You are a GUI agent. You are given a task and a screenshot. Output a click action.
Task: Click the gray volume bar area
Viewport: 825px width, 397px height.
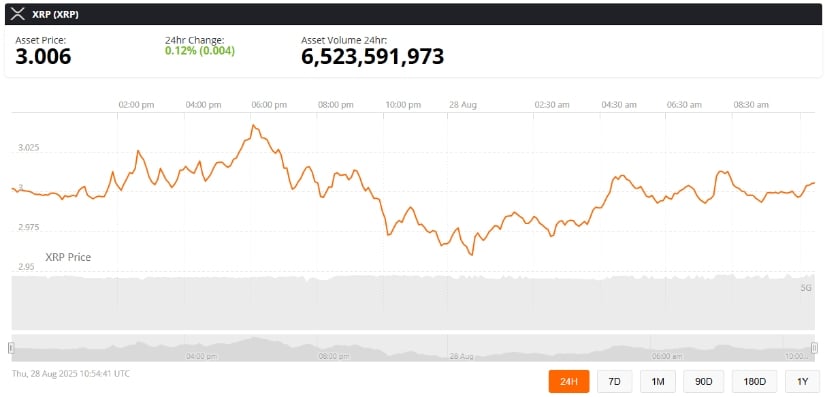pos(413,302)
